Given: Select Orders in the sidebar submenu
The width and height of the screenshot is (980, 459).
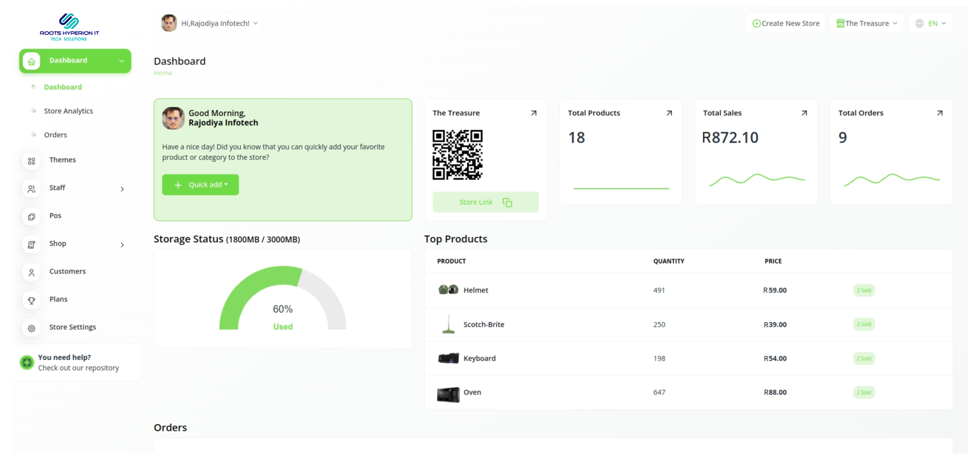Looking at the screenshot, I should (x=56, y=135).
